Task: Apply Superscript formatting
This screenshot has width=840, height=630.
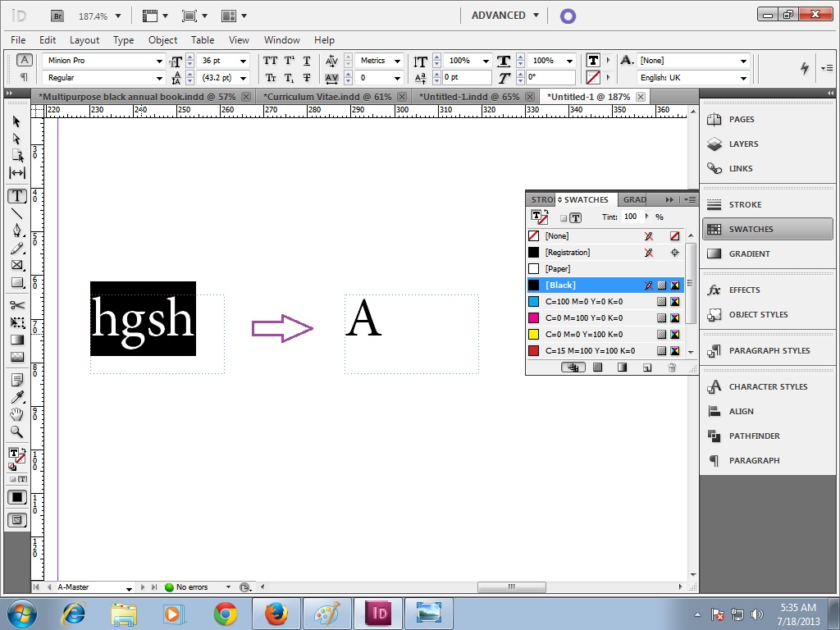Action: click(x=289, y=60)
